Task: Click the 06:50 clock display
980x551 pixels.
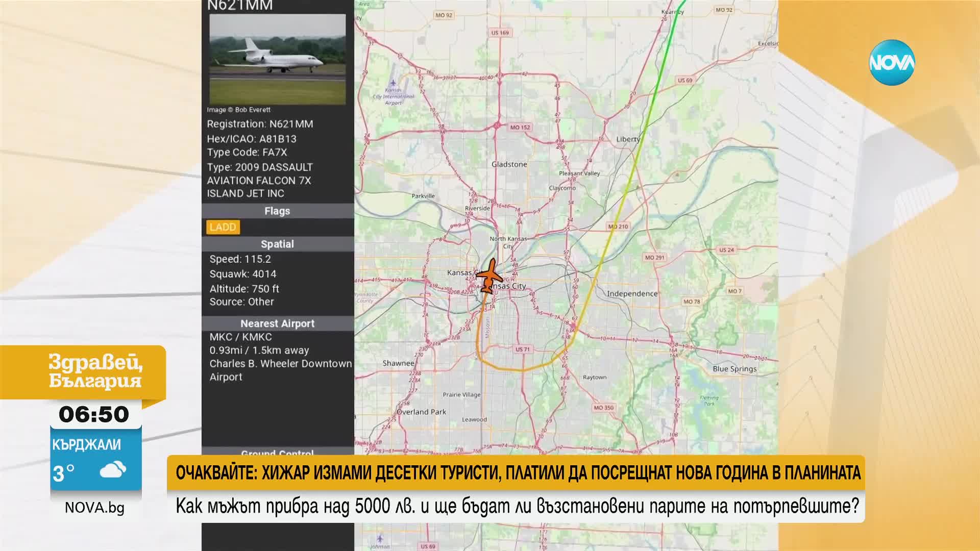Action: coord(94,414)
